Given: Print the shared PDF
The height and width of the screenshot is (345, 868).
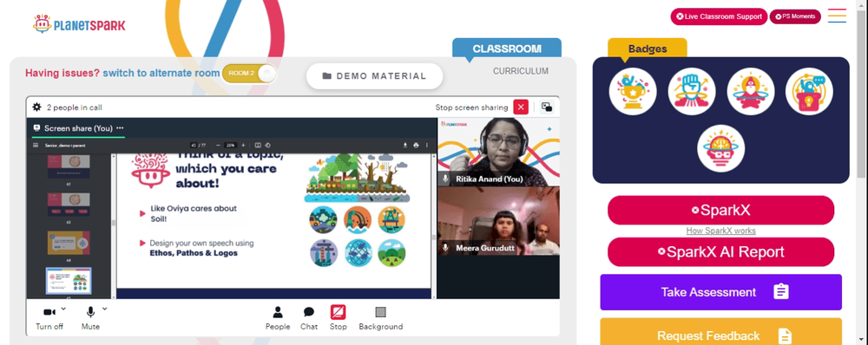Looking at the screenshot, I should pos(416,145).
